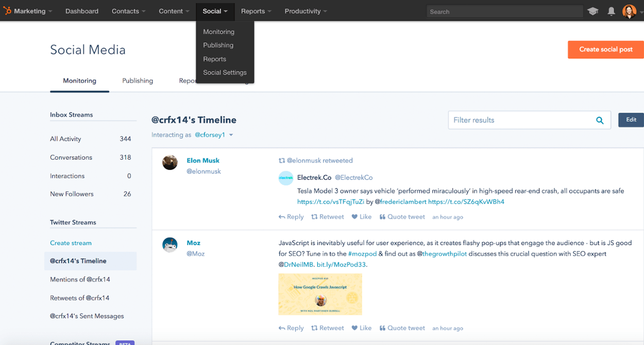Retweet the Moz tweet

(328, 328)
